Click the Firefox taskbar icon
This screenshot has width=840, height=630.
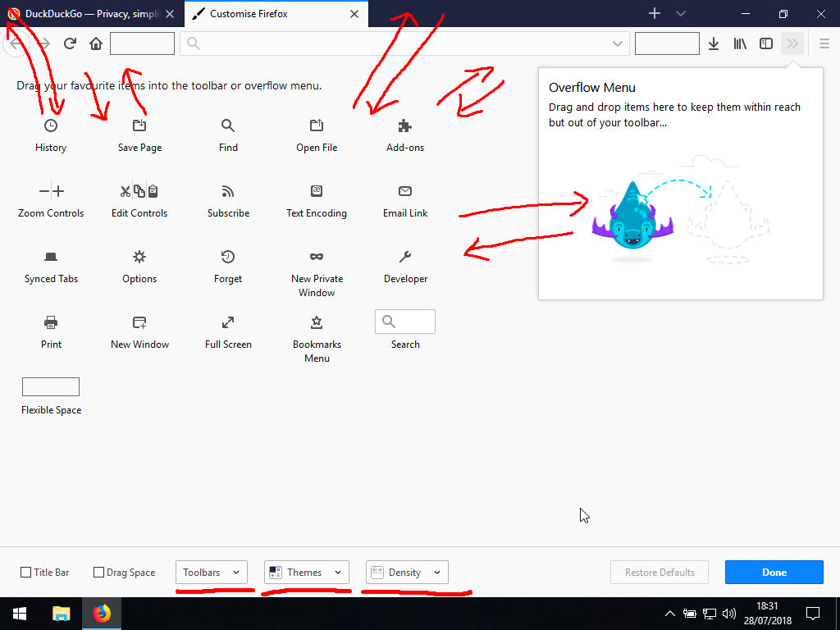click(102, 614)
